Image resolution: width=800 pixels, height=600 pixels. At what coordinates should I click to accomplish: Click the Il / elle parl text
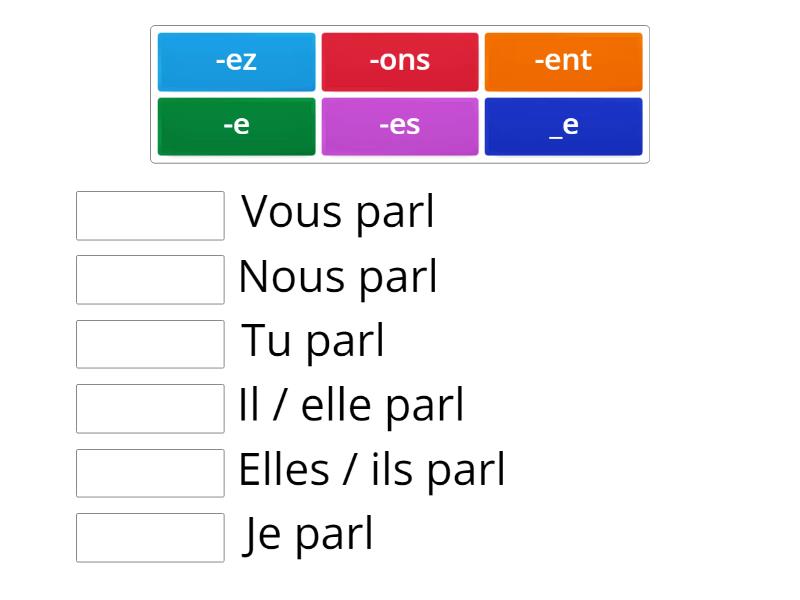[x=351, y=406]
